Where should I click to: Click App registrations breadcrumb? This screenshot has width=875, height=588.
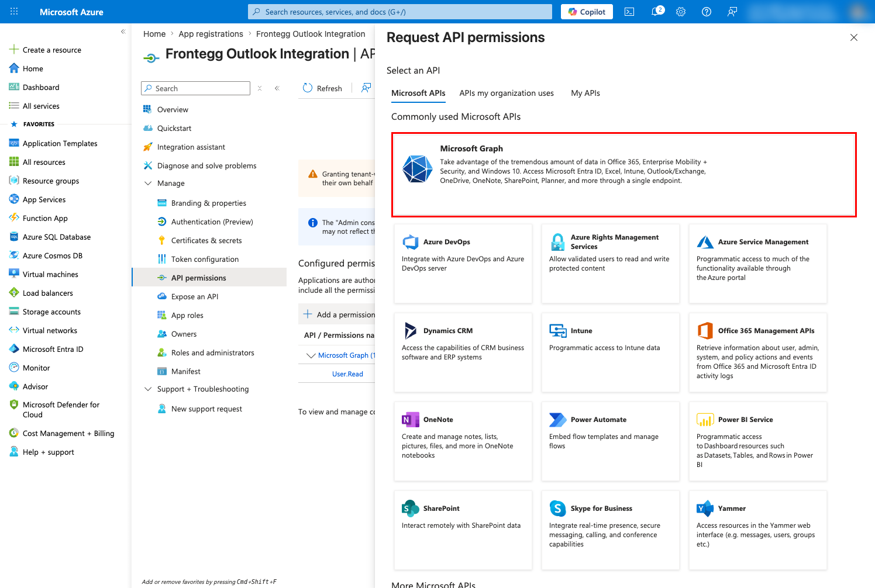(211, 34)
